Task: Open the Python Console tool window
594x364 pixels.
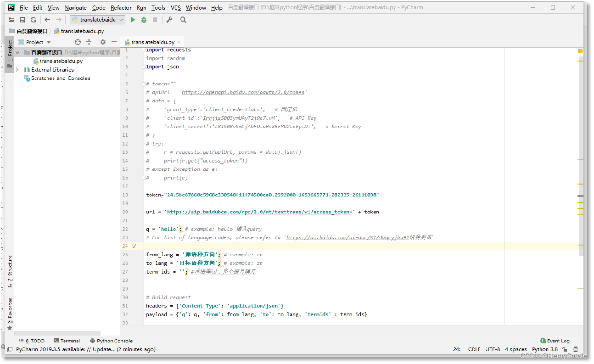Action: [x=112, y=341]
